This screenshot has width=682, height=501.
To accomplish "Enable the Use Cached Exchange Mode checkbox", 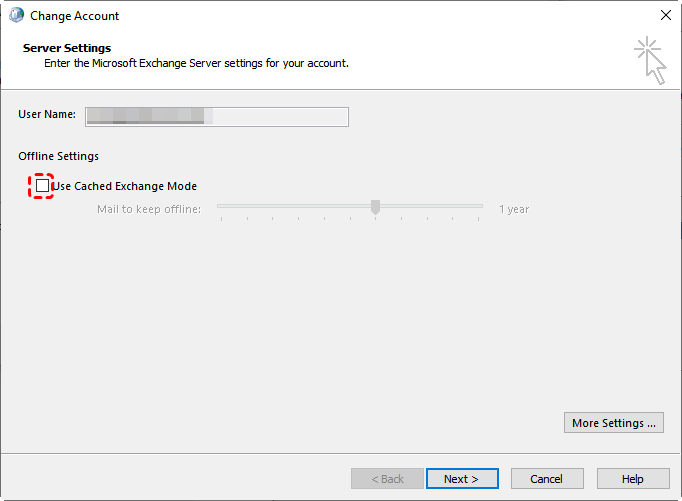I will 42,186.
